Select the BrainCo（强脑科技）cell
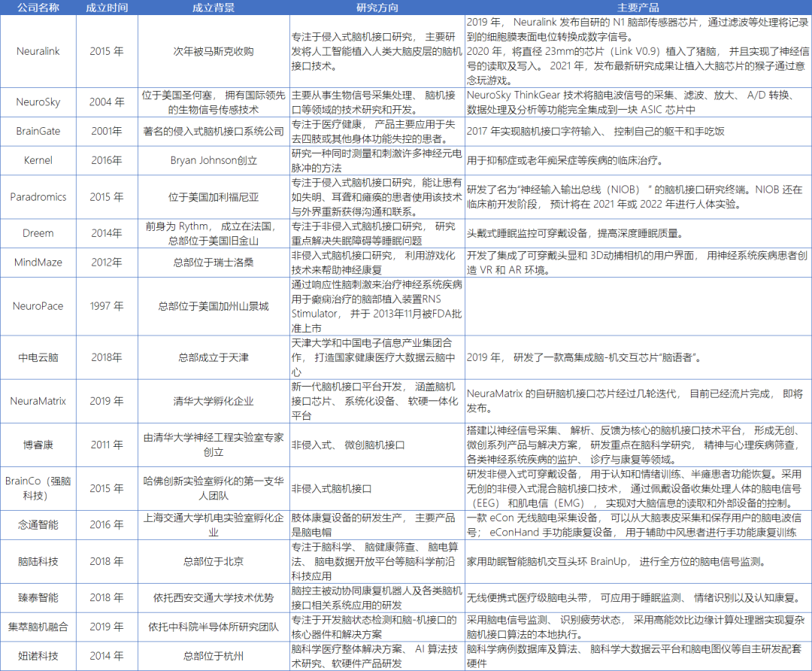This screenshot has height=671, width=812. point(38,488)
